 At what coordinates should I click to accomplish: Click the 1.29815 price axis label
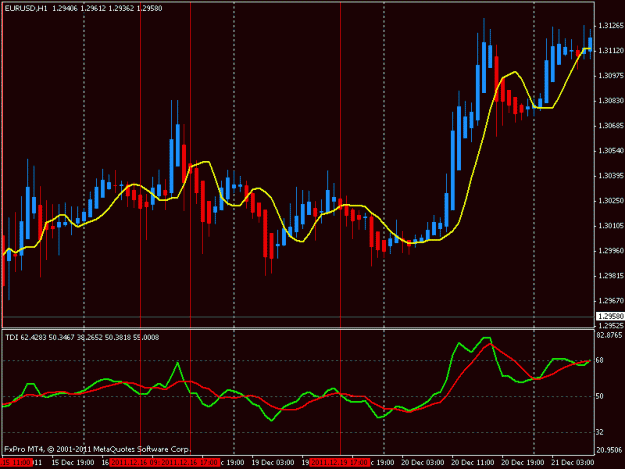[x=610, y=276]
